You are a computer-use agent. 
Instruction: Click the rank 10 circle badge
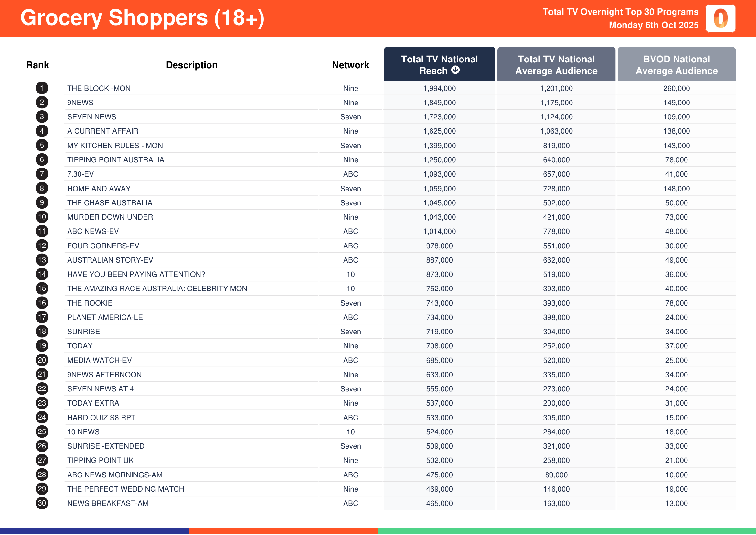pyautogui.click(x=42, y=217)
